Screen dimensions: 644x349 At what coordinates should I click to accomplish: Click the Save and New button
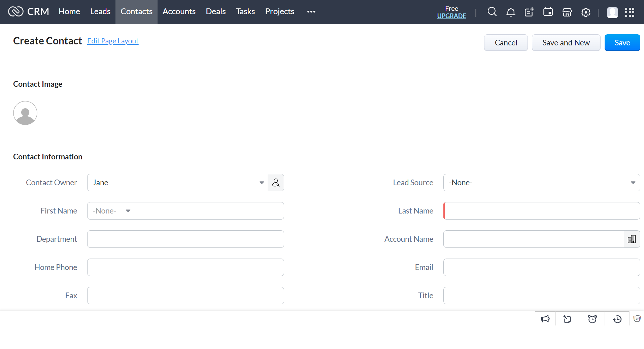tap(566, 42)
